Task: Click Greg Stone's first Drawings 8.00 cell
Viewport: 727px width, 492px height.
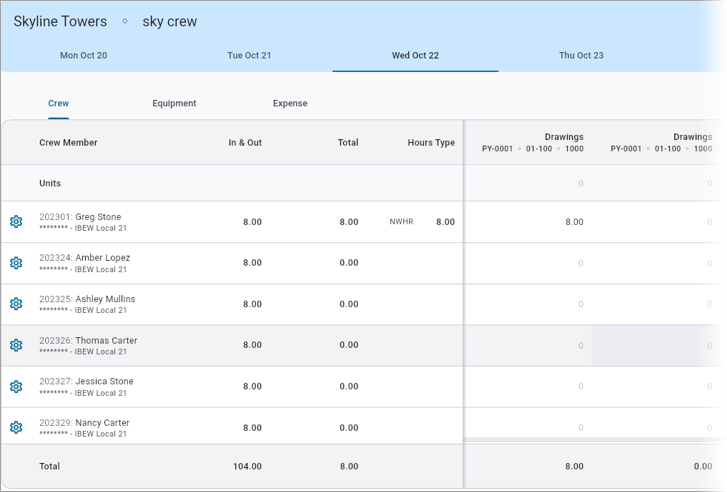Action: click(574, 222)
